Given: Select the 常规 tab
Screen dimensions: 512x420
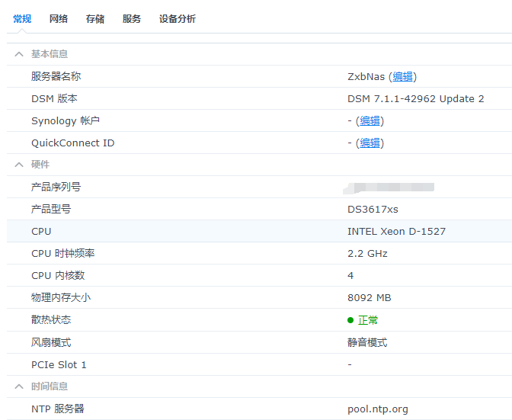Looking at the screenshot, I should click(x=22, y=19).
